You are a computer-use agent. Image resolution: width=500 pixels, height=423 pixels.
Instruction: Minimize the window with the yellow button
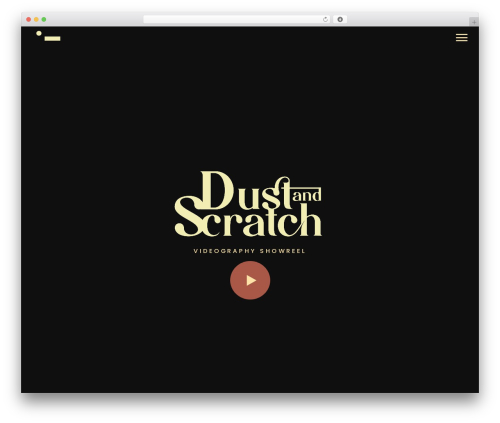(36, 20)
